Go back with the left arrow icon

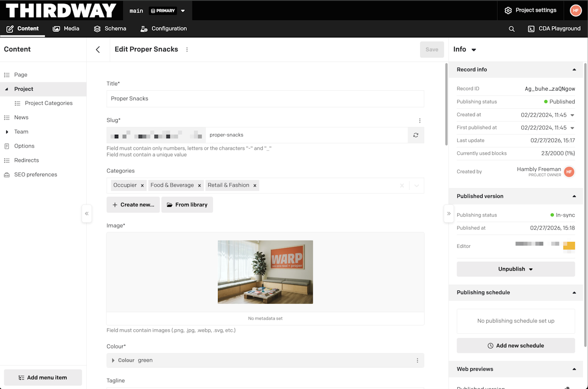[x=98, y=49]
